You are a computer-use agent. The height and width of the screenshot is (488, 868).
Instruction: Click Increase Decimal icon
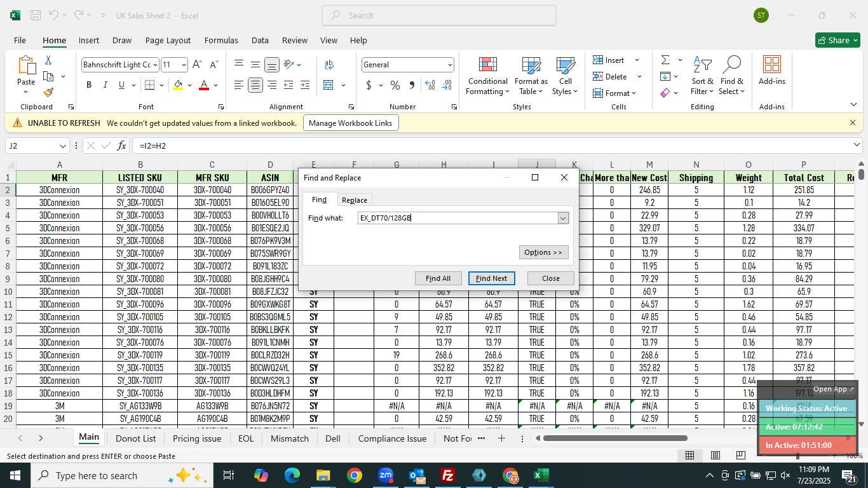430,85
